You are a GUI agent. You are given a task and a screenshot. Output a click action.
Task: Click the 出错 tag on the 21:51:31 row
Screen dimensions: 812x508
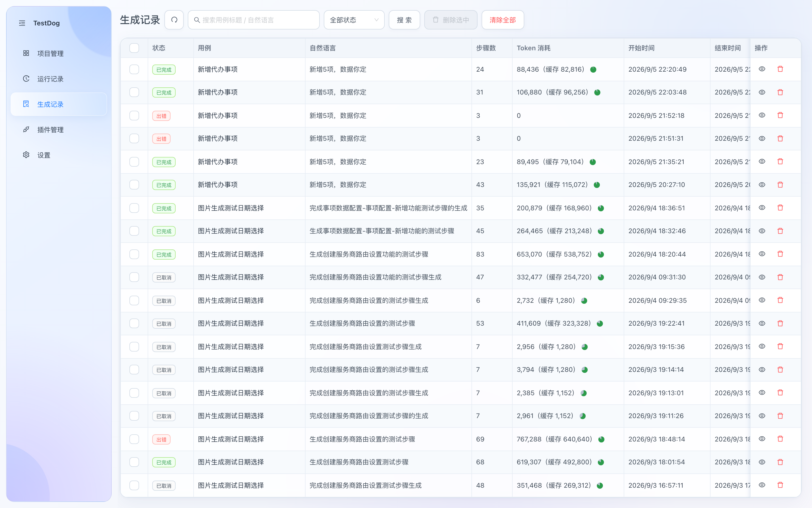click(x=161, y=139)
